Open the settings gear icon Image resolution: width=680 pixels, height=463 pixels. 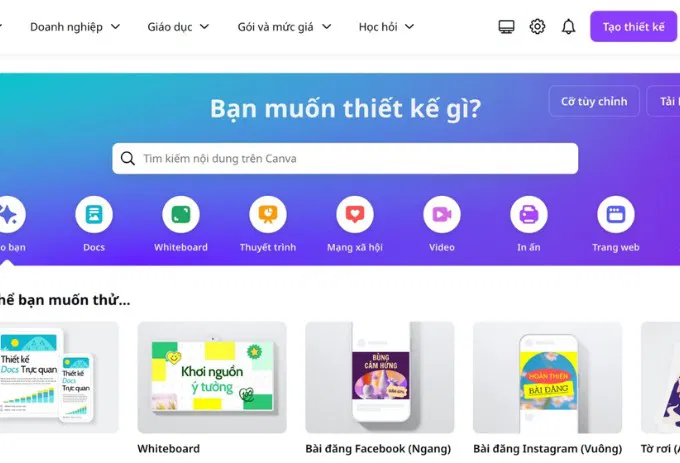point(537,26)
